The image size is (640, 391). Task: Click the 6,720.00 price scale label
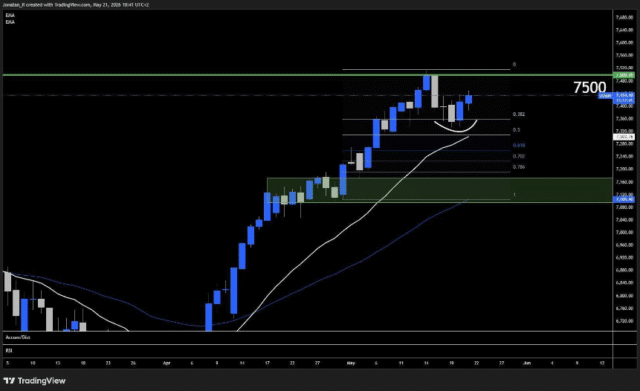click(x=625, y=321)
